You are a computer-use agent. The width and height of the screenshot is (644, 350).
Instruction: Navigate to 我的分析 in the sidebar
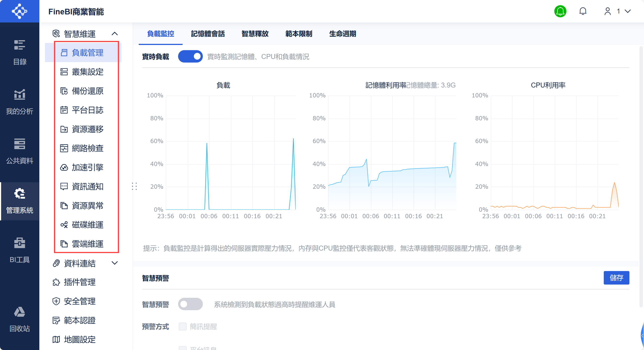(20, 101)
